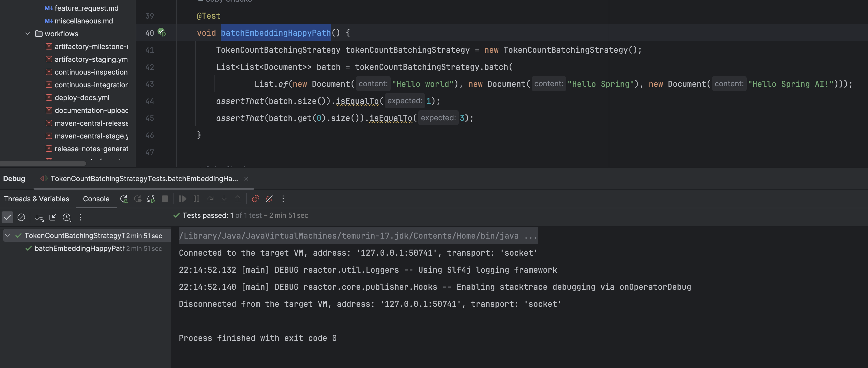The height and width of the screenshot is (368, 868).
Task: Click the Pause Program icon
Action: tap(196, 199)
